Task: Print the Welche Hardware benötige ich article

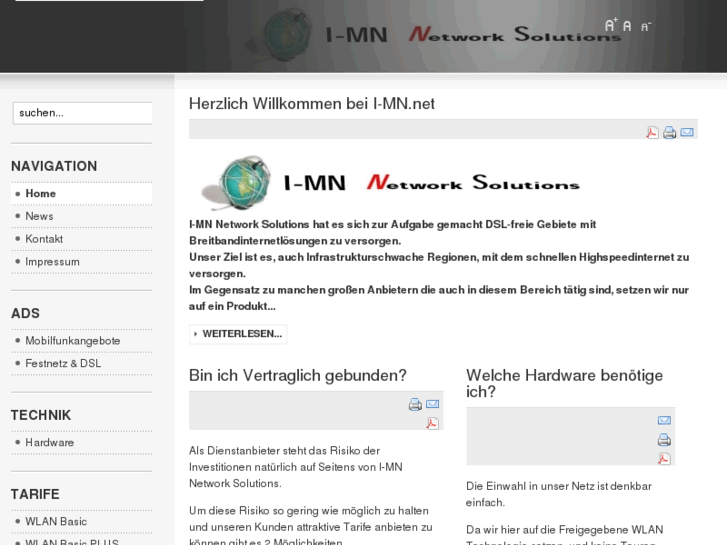Action: coord(664,439)
